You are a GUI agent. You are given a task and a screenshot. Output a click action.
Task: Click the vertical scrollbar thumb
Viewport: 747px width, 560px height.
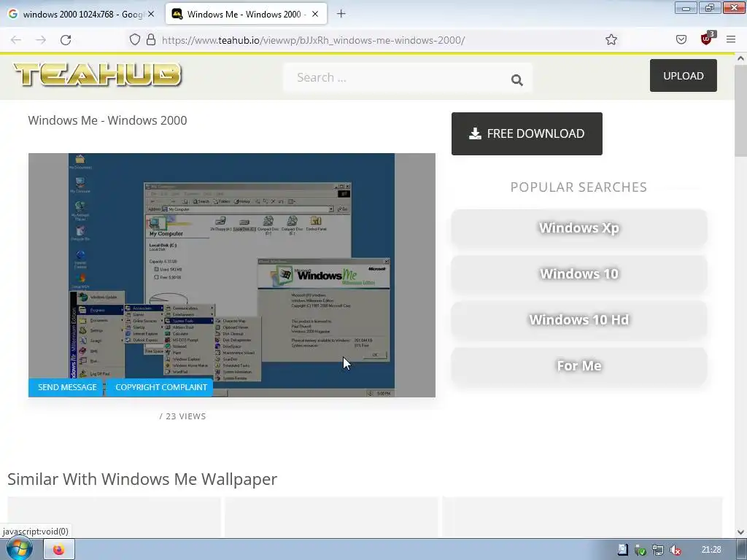click(x=740, y=111)
